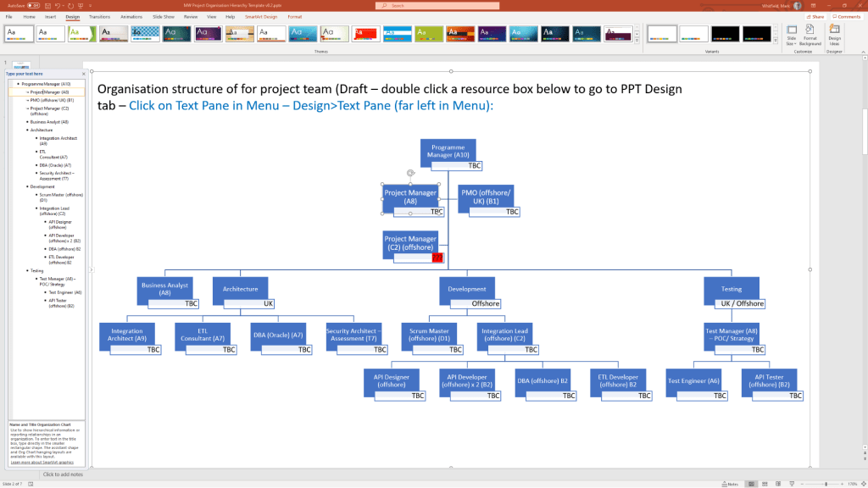Image resolution: width=868 pixels, height=488 pixels.
Task: Click the Share button
Action: tap(816, 16)
